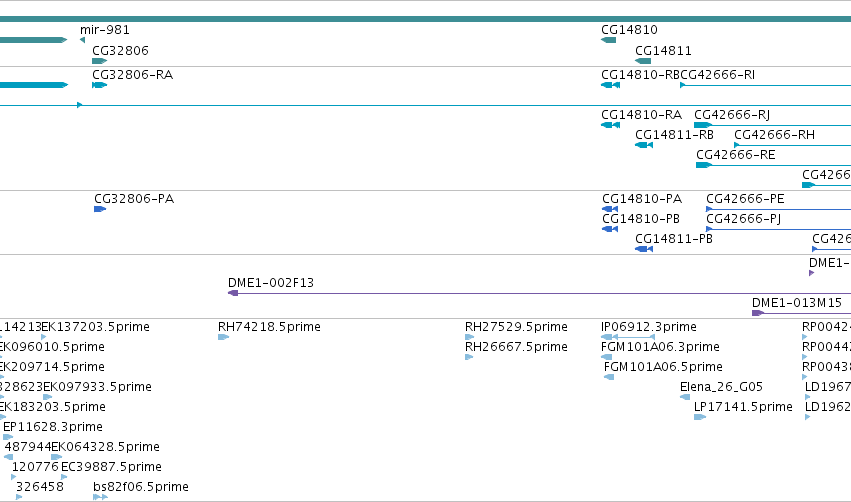Click the CG14810-PA protein label
Screen dimensions: 851x502
coord(642,199)
